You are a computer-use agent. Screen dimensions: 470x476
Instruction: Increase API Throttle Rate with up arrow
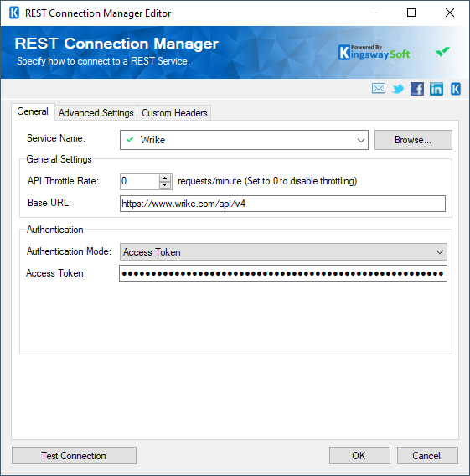(165, 178)
